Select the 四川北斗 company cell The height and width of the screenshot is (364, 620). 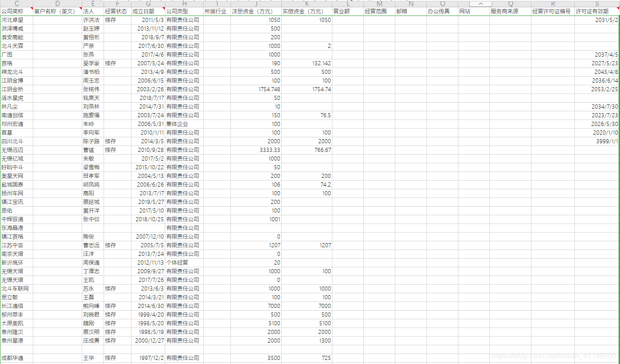[x=16, y=141]
